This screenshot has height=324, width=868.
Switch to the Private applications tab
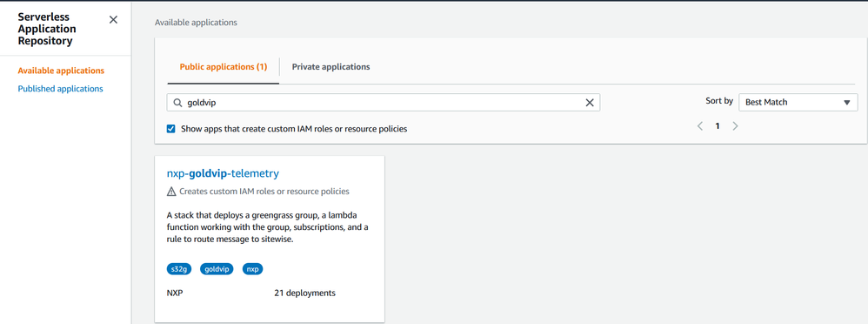331,66
